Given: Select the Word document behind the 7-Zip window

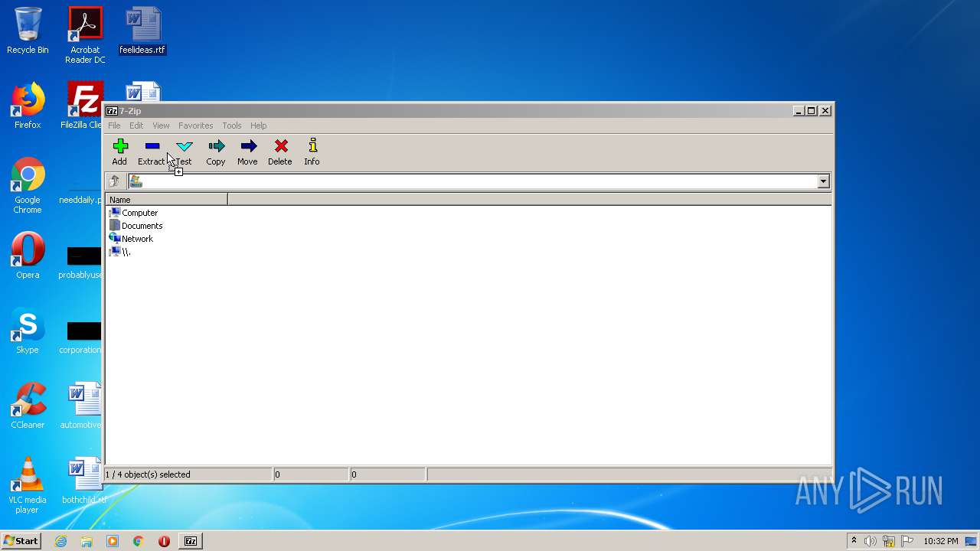Looking at the screenshot, I should click(142, 92).
